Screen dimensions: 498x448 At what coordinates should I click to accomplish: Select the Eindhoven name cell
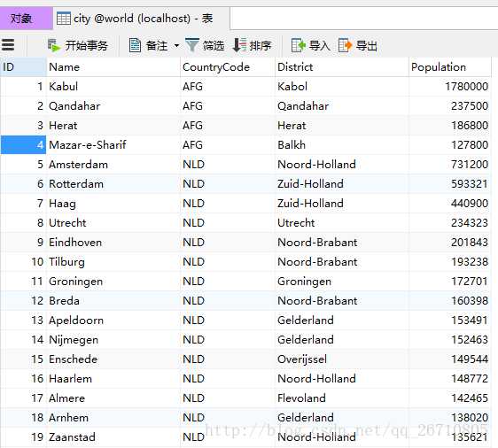click(113, 243)
